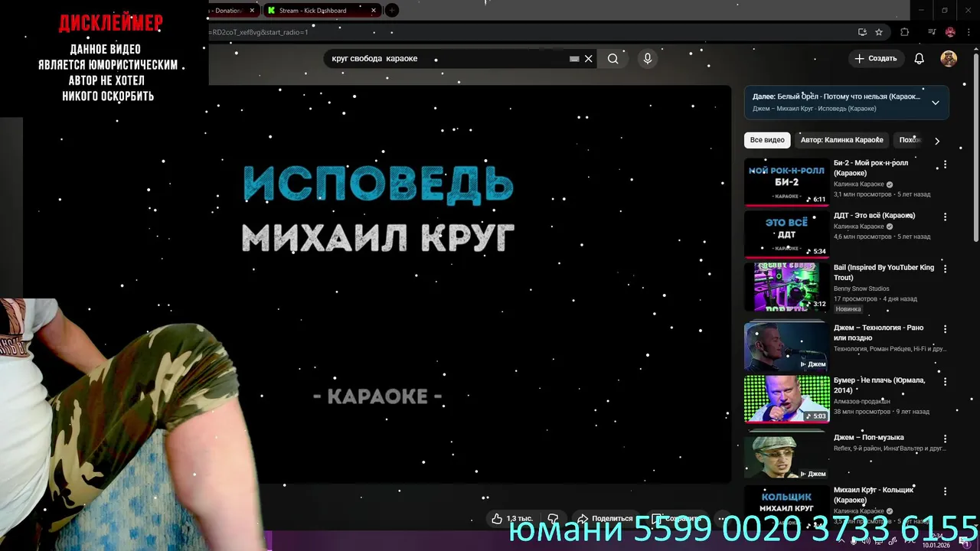Select Автор: Калинка Караоке filter chip
Viewport: 980px width, 551px height.
pyautogui.click(x=841, y=140)
